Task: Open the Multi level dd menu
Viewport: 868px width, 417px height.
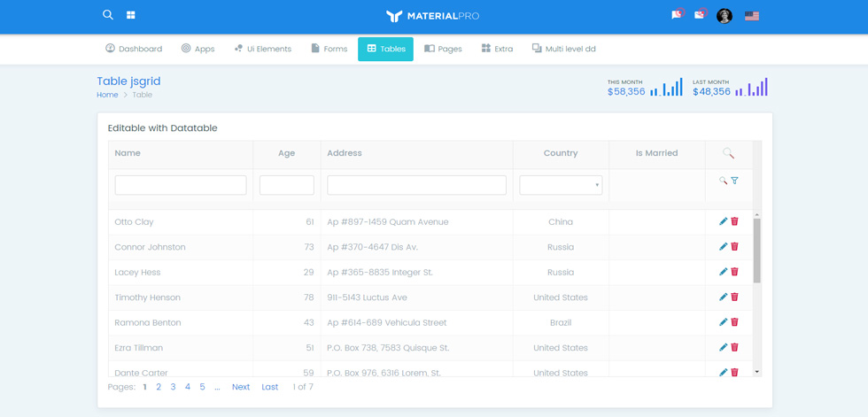Action: click(x=564, y=49)
